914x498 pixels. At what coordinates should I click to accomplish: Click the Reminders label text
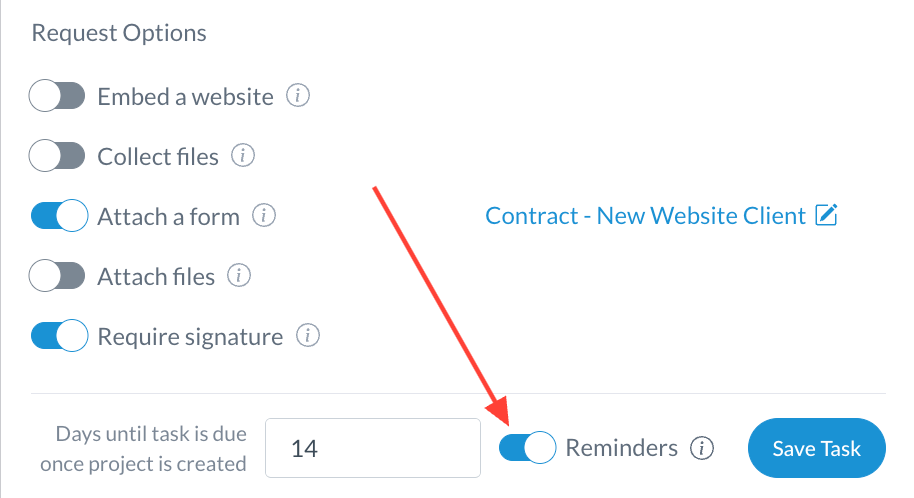[622, 448]
